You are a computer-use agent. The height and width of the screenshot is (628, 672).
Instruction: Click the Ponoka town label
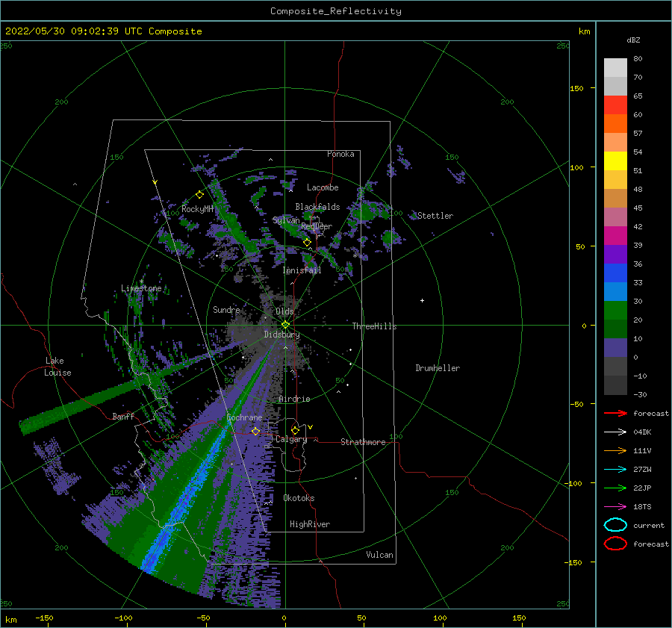[x=340, y=154]
